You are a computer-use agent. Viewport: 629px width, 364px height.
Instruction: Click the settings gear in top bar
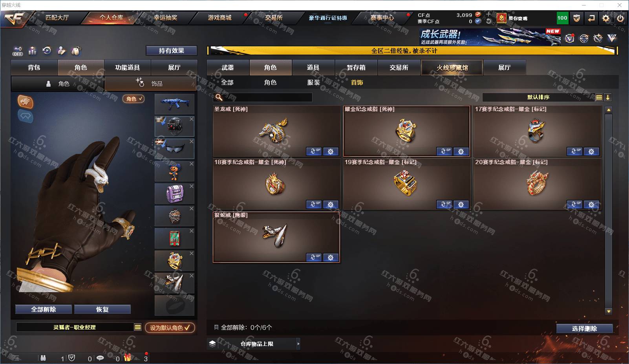(x=606, y=18)
